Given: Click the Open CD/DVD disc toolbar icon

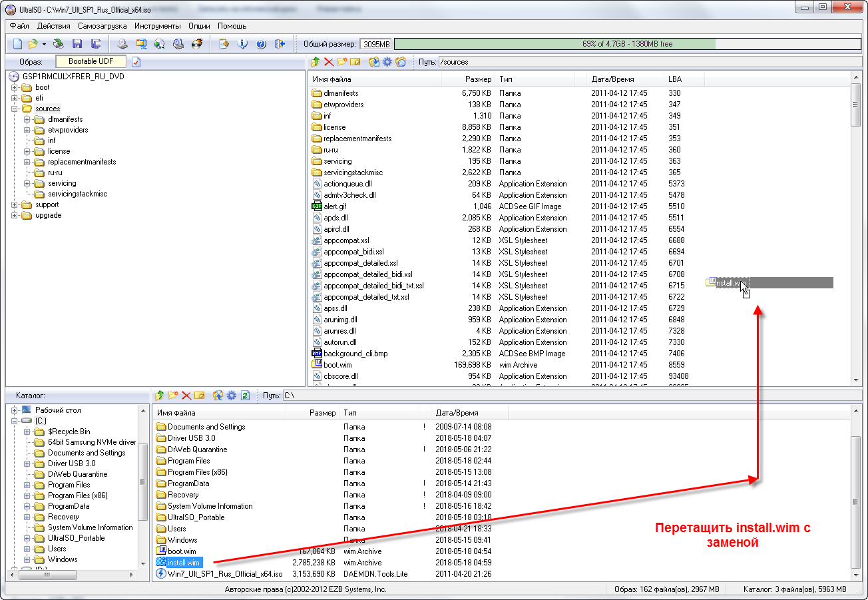Looking at the screenshot, I should click(x=59, y=44).
